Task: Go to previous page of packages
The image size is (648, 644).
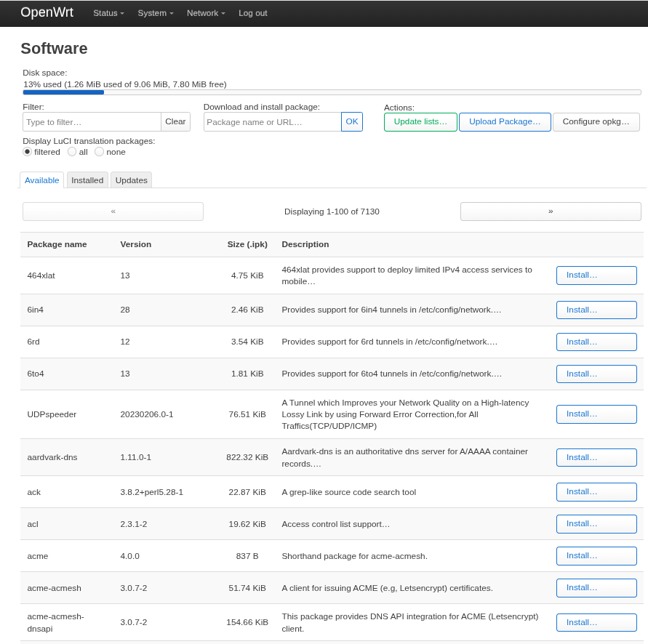Action: coord(113,212)
